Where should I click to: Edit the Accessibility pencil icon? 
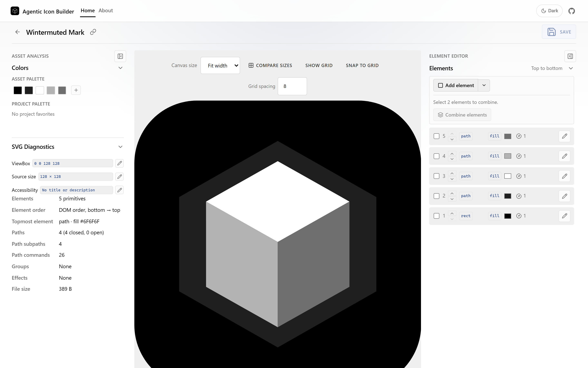pyautogui.click(x=120, y=190)
